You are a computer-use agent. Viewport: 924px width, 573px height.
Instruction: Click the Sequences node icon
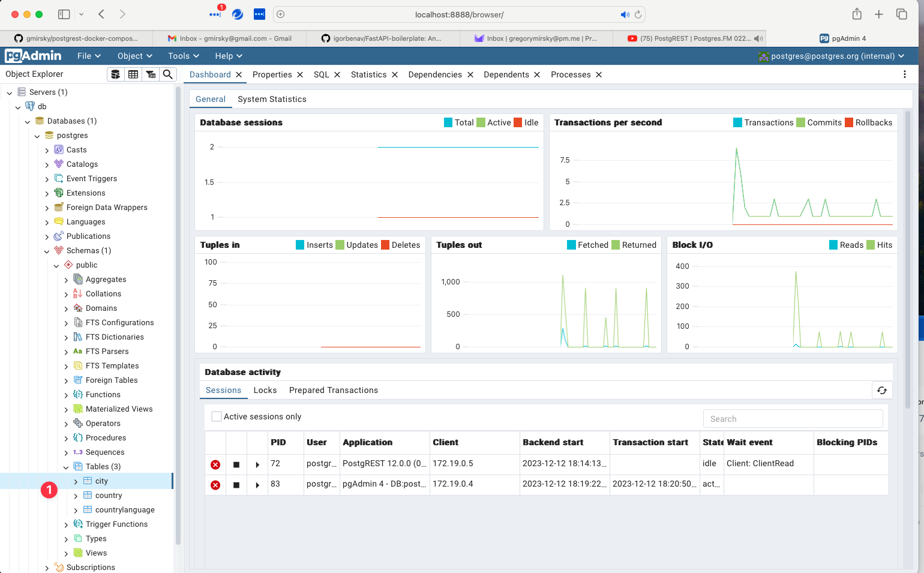tap(78, 452)
